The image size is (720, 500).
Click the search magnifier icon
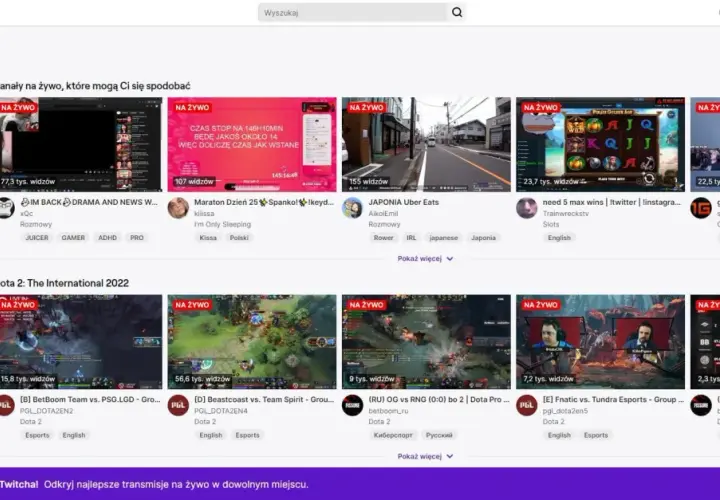click(456, 12)
